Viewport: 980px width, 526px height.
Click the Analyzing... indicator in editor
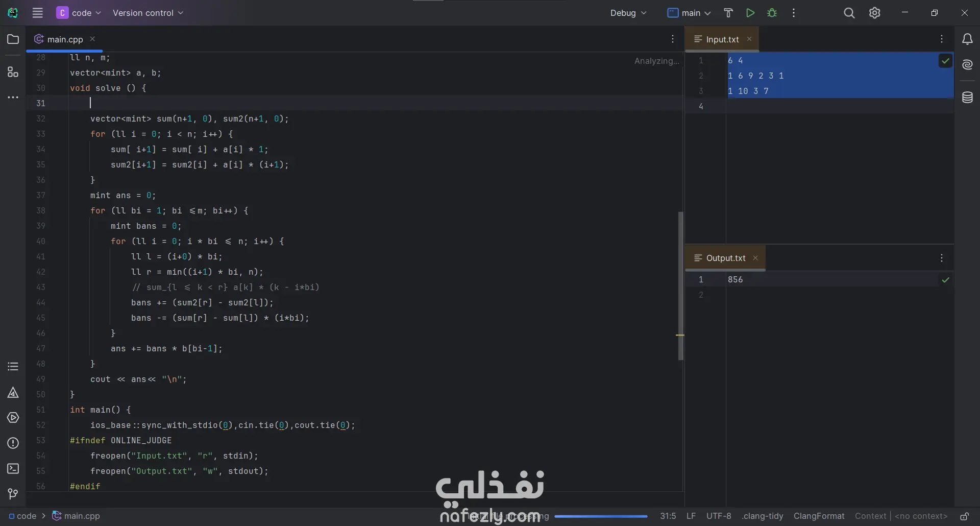656,61
